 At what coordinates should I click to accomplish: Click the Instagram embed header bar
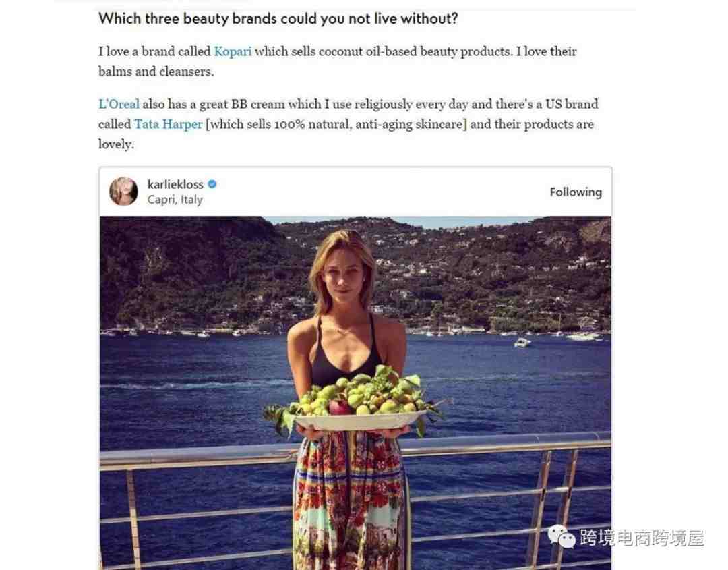point(355,192)
